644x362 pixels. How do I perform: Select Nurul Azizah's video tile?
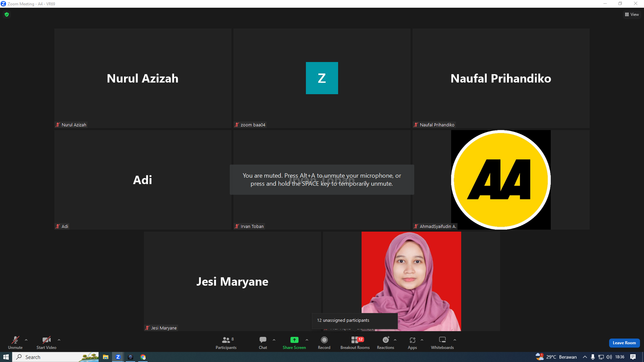click(143, 78)
